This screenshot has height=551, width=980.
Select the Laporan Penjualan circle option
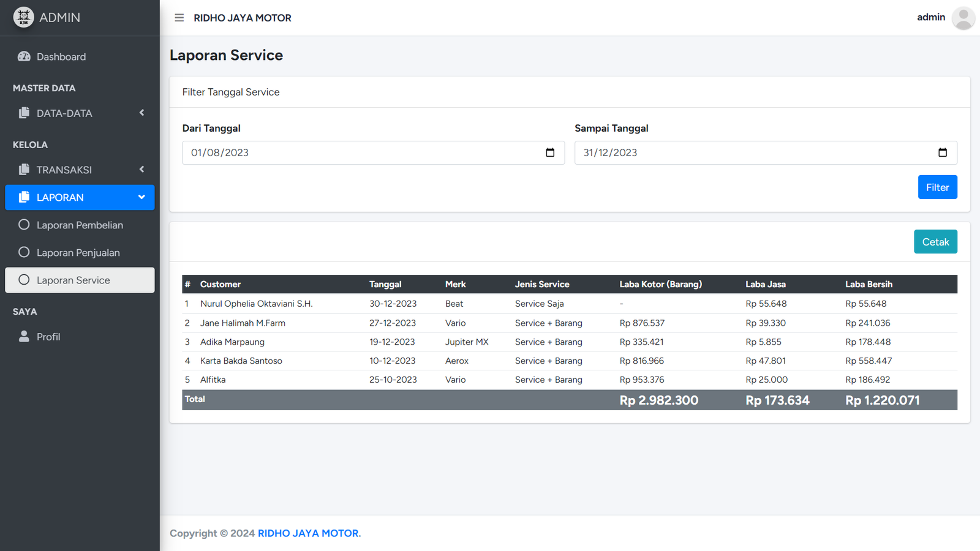24,252
